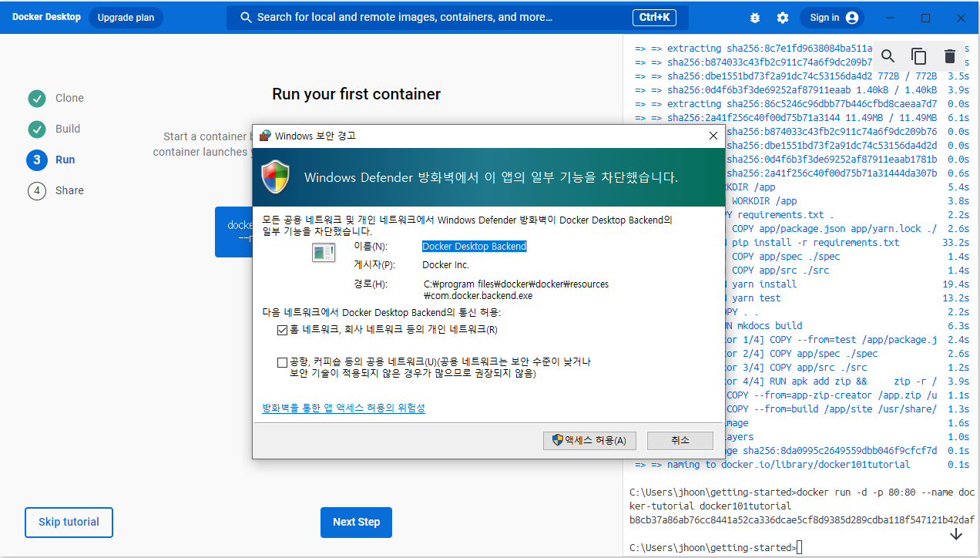Image resolution: width=980 pixels, height=558 pixels.
Task: Click the Ctrl+K shortcut badge
Action: click(x=654, y=17)
